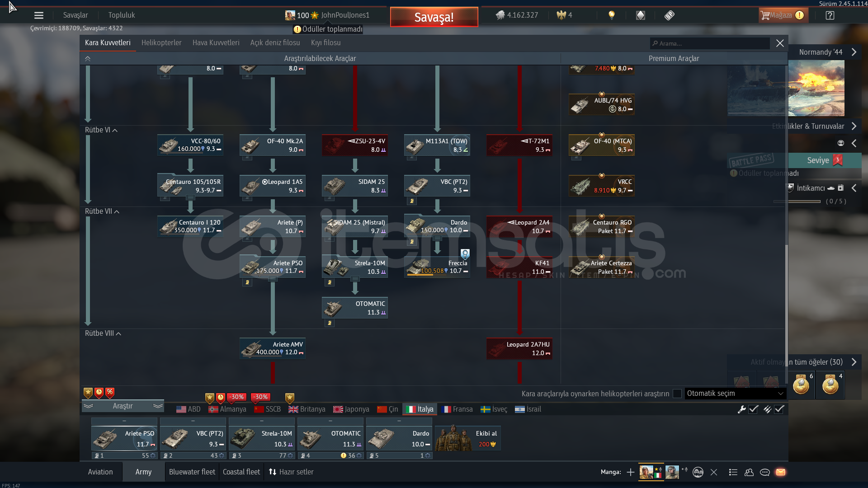This screenshot has width=868, height=488.
Task: Expand Etkinlikler & Turnuvalar arrow
Action: 854,126
